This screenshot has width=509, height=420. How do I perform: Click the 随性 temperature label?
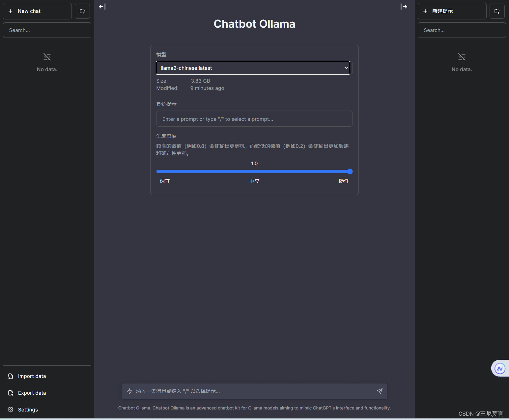click(344, 181)
